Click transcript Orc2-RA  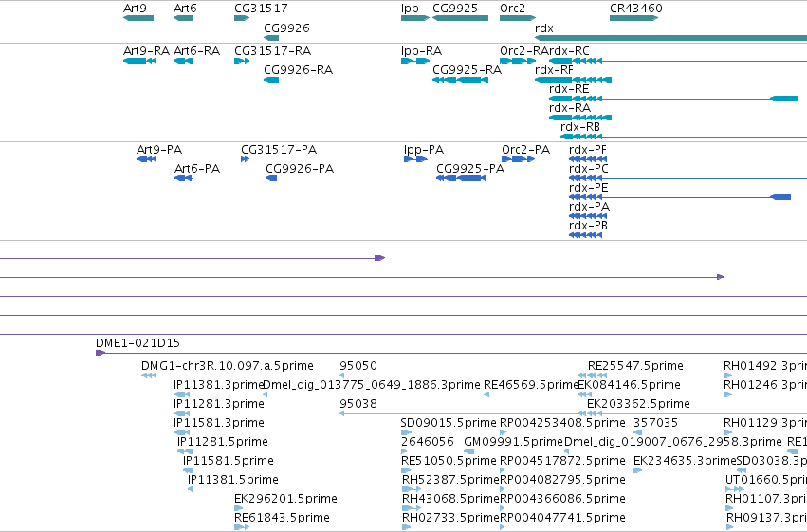pyautogui.click(x=518, y=61)
